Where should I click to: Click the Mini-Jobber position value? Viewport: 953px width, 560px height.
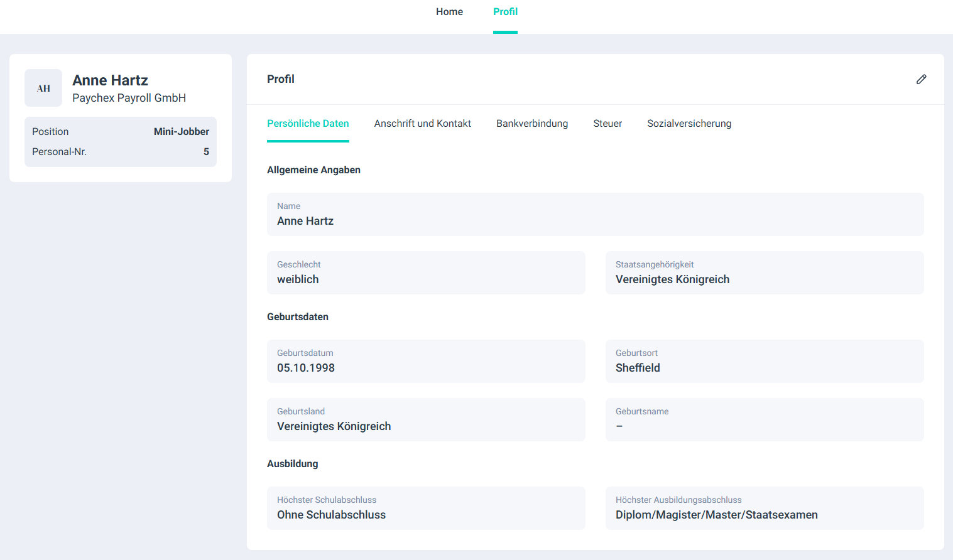181,132
